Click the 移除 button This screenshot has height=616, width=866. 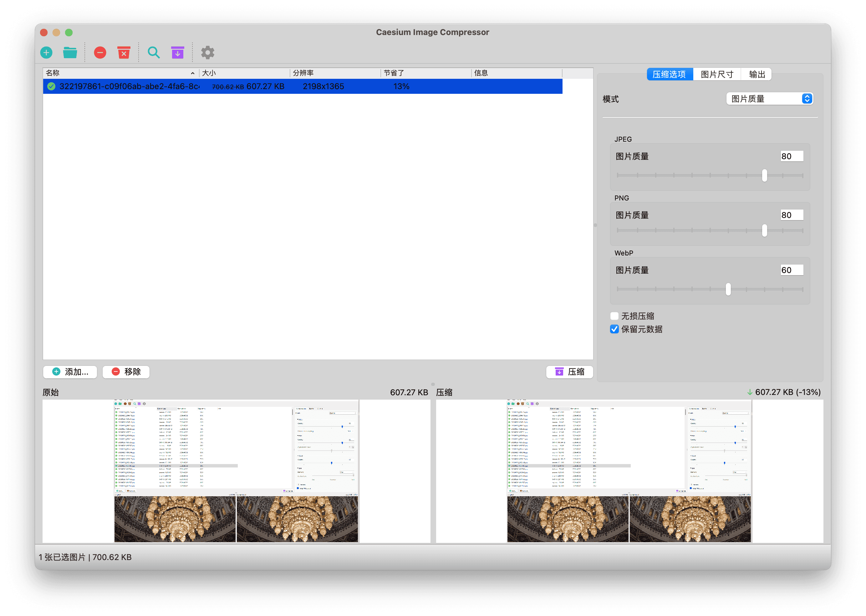tap(126, 372)
